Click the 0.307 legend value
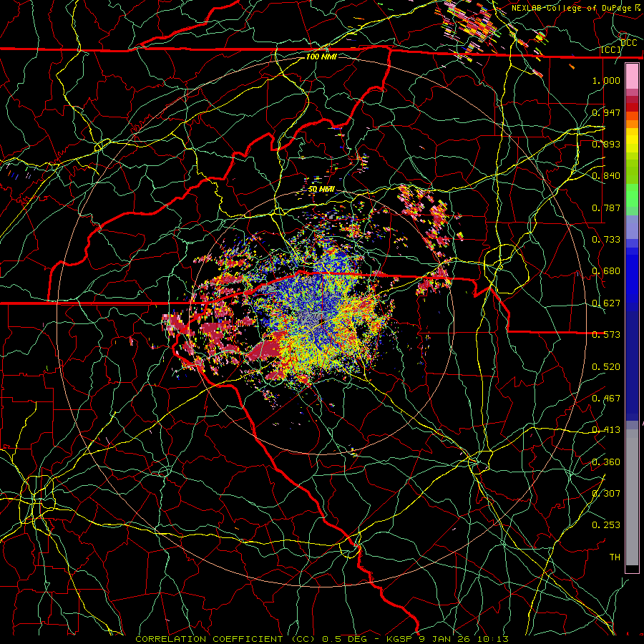The image size is (644, 644). (606, 494)
